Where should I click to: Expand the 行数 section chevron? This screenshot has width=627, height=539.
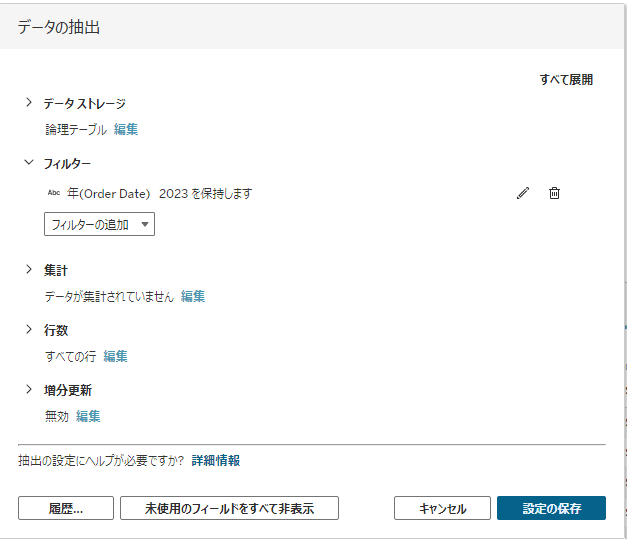29,329
